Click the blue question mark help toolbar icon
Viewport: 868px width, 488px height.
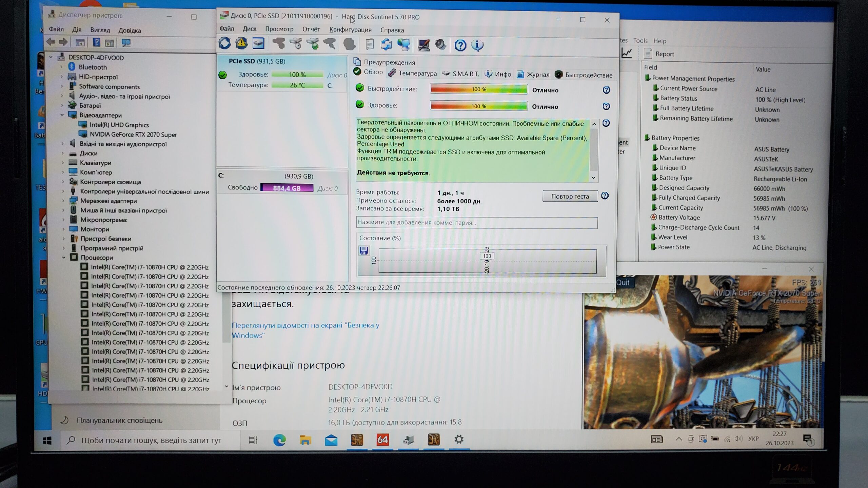460,45
